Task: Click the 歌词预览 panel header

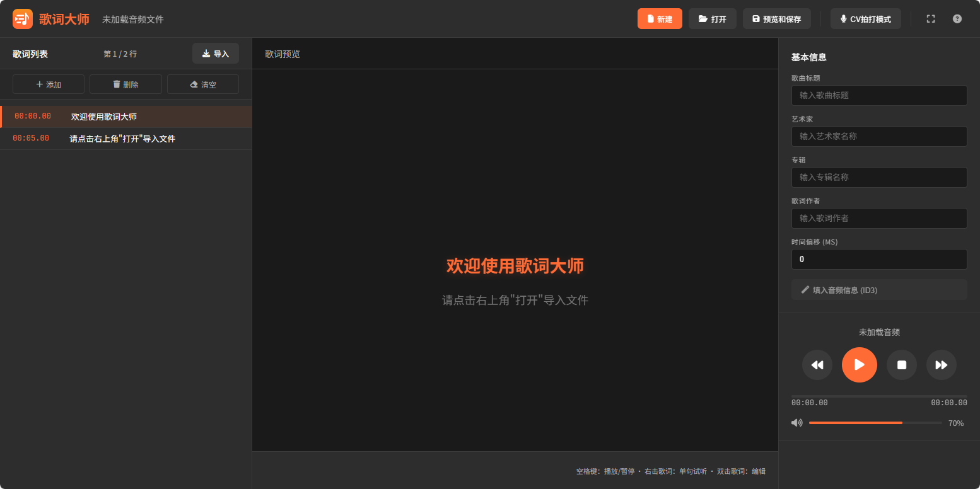Action: pos(283,54)
